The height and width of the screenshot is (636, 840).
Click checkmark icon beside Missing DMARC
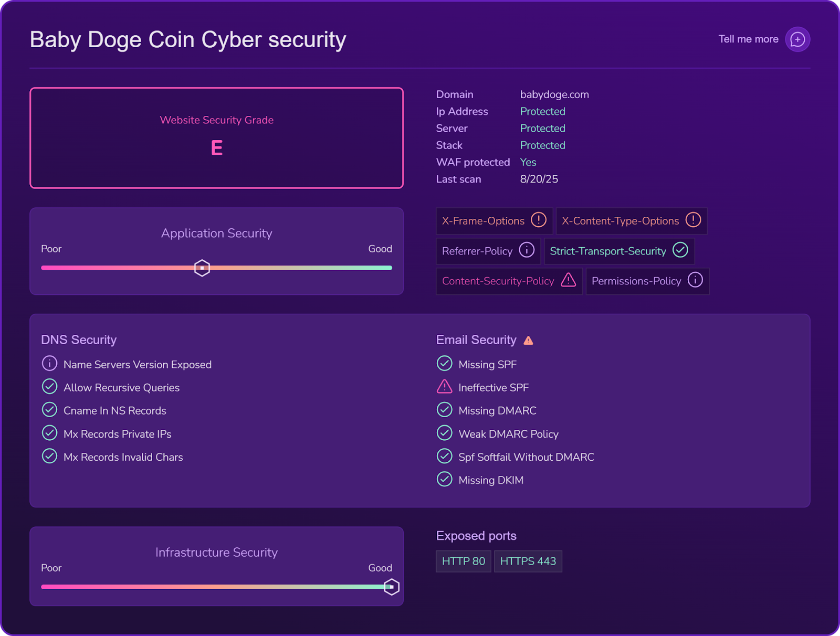click(x=444, y=409)
